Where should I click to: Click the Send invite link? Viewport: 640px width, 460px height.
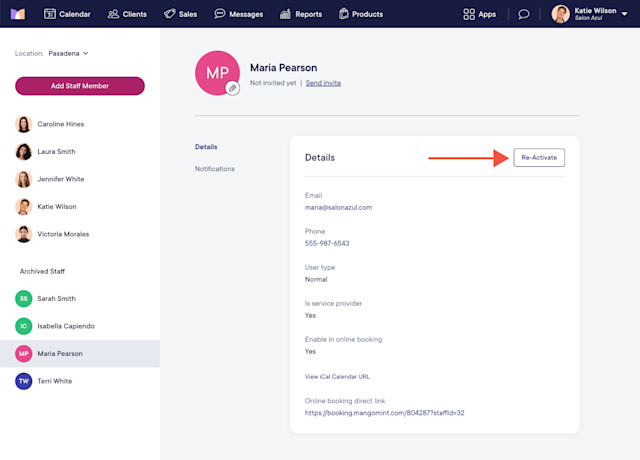point(323,83)
